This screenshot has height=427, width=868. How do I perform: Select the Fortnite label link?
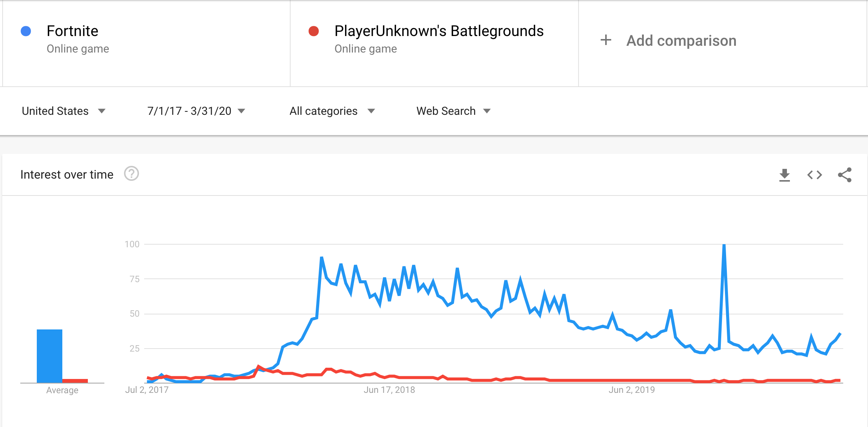(72, 31)
